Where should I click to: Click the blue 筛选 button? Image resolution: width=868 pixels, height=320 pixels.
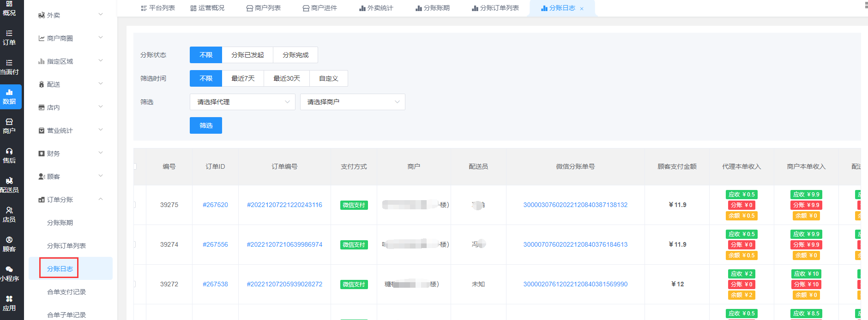206,125
